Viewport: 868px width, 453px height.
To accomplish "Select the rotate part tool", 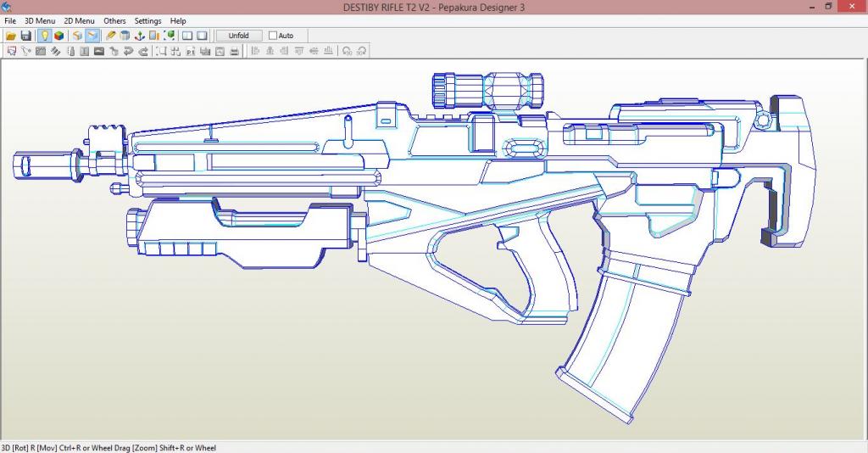I will (x=26, y=51).
